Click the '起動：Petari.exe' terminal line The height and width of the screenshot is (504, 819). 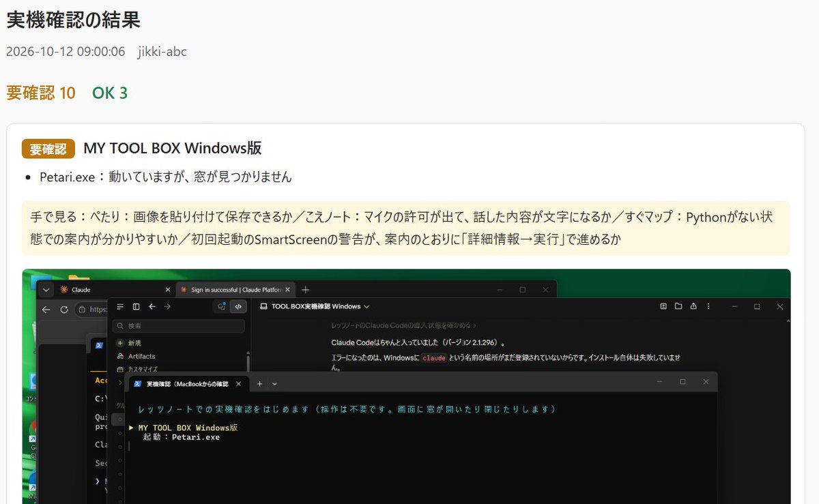[182, 437]
